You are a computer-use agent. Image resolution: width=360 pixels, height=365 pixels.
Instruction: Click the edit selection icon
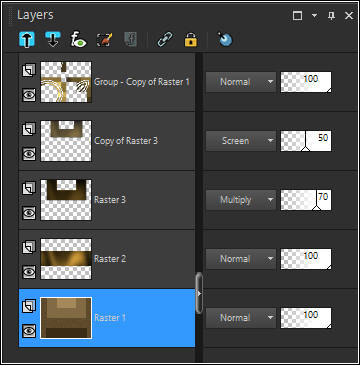point(104,40)
